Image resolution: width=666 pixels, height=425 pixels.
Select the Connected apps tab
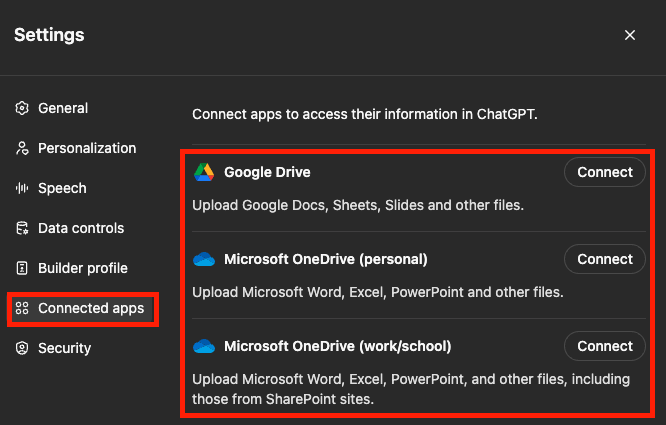pos(82,308)
